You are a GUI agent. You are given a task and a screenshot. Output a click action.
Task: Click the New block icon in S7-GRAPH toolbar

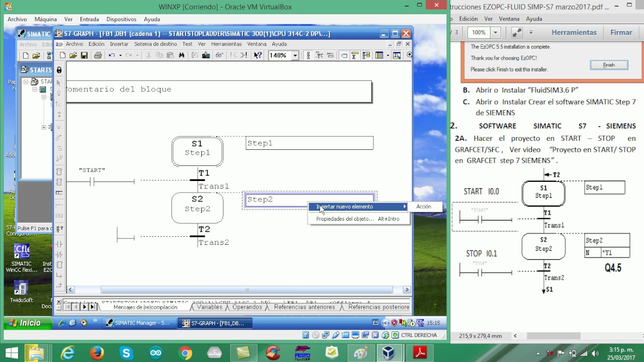tap(62, 55)
